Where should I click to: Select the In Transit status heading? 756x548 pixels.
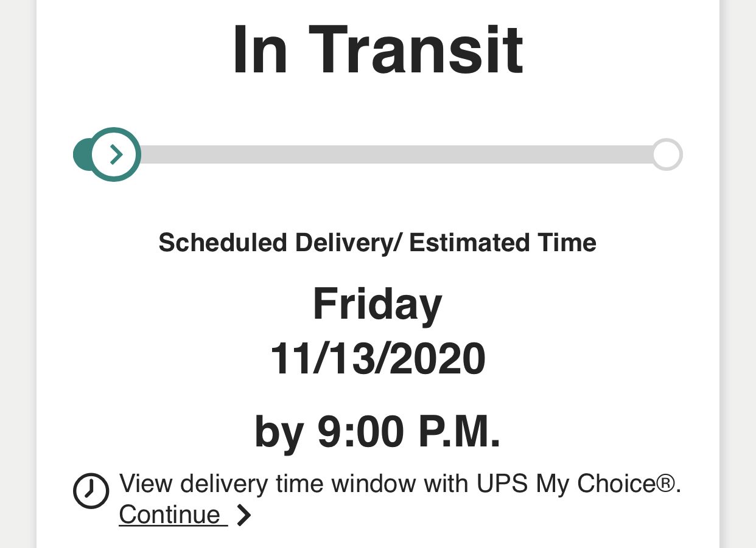click(x=377, y=50)
